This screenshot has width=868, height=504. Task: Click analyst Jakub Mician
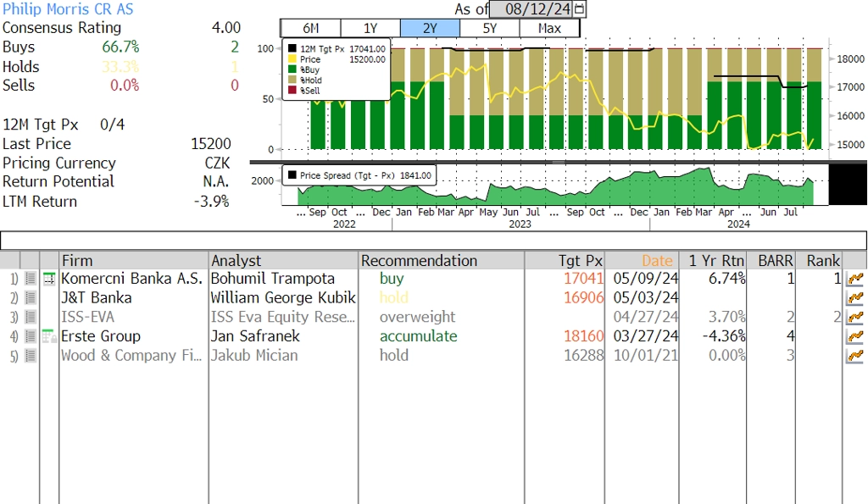point(254,356)
